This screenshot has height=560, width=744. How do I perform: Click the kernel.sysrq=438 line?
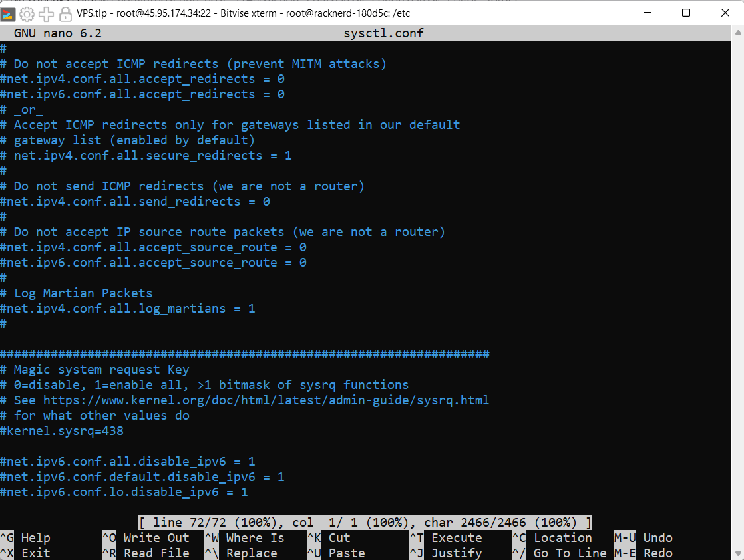62,431
